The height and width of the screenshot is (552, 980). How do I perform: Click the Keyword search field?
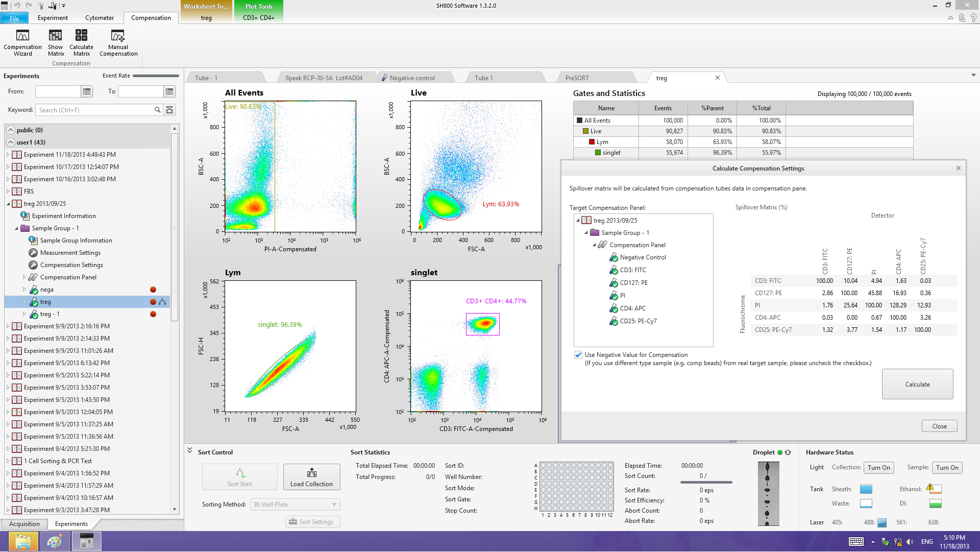[x=94, y=110]
